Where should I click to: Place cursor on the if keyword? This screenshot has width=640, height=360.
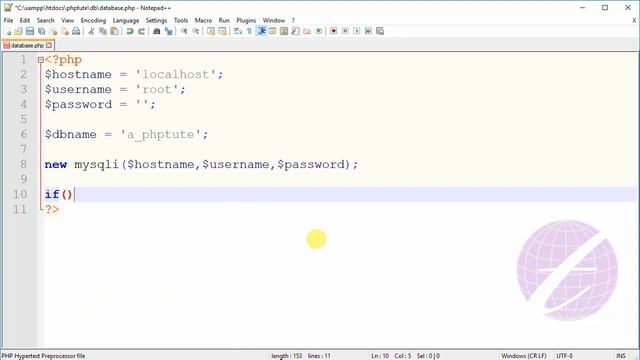tap(52, 194)
